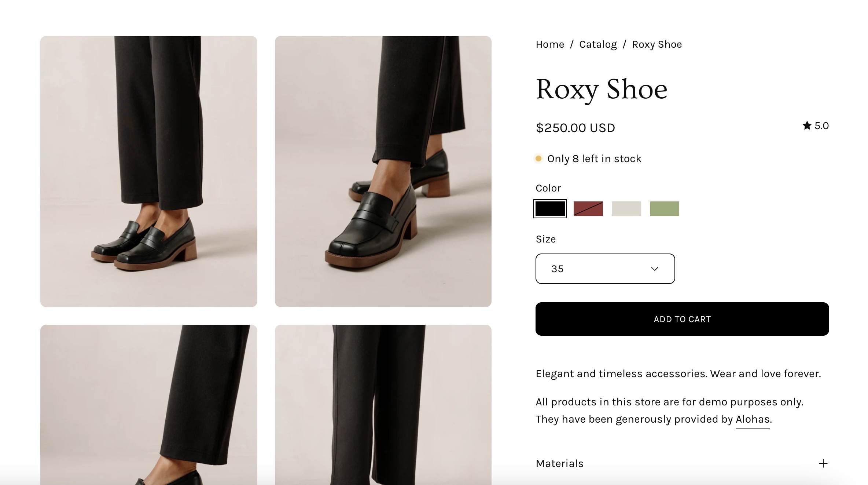Open the Alohas link in the description

(753, 419)
